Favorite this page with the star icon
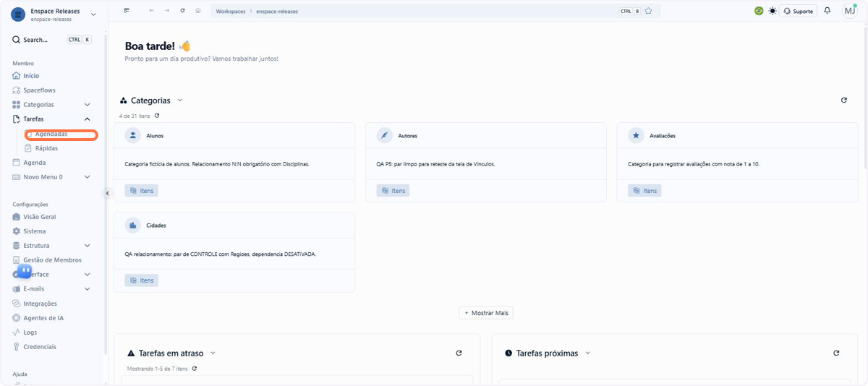The height and width of the screenshot is (386, 868). pyautogui.click(x=648, y=11)
